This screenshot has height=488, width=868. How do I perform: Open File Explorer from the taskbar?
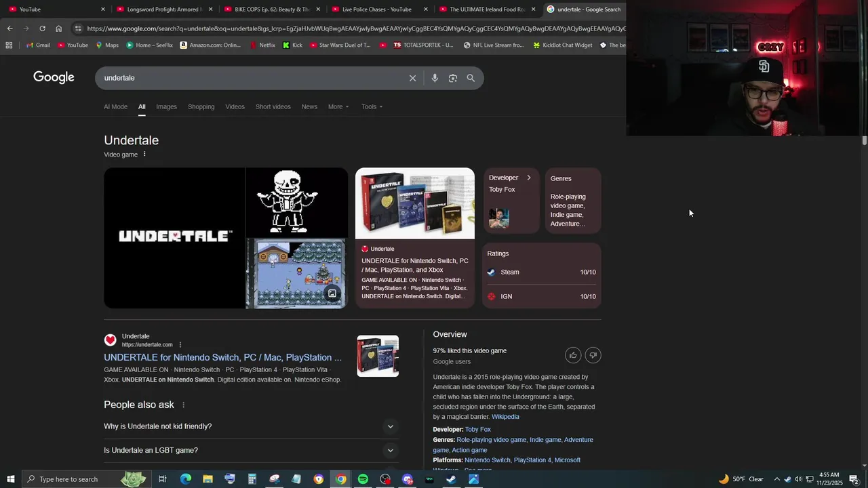(208, 479)
